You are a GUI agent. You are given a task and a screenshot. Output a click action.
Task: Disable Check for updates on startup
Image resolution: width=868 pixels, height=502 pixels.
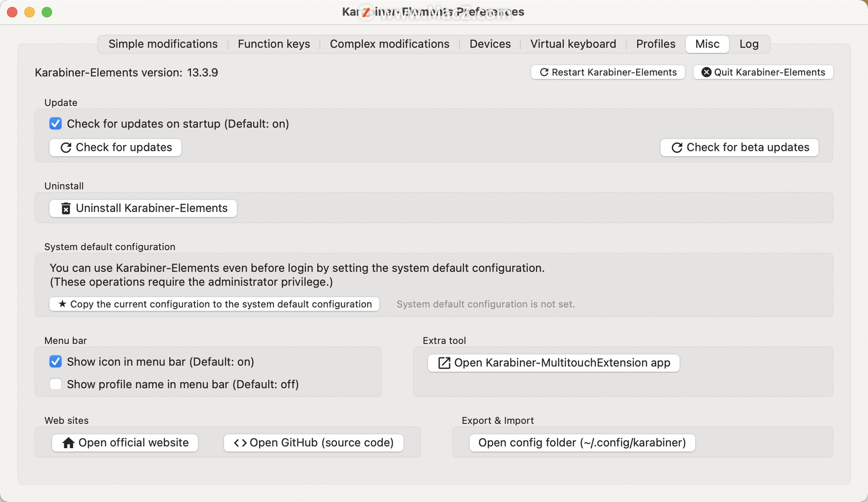pos(56,123)
